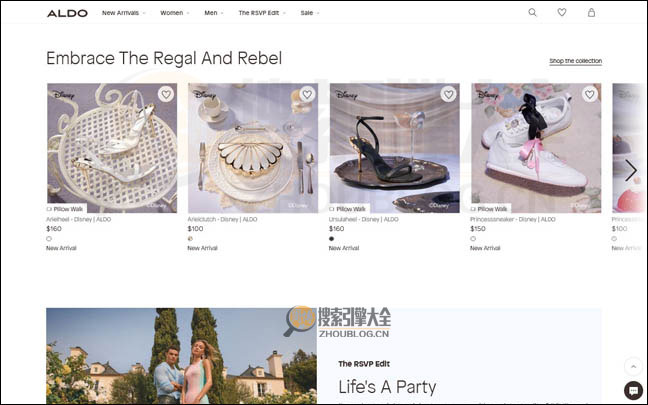648x405 pixels.
Task: Open the search magnifier icon
Action: (x=532, y=13)
